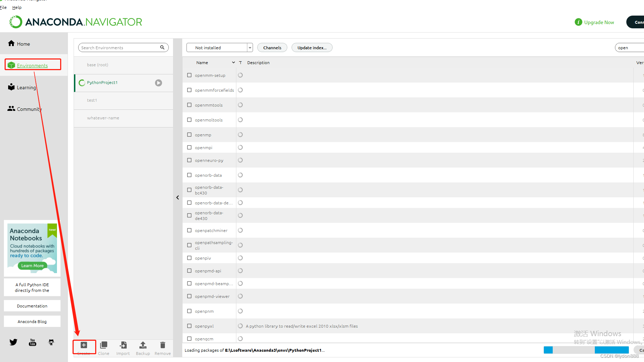
Task: Click the status circle icon for openmm-setup
Action: point(240,75)
